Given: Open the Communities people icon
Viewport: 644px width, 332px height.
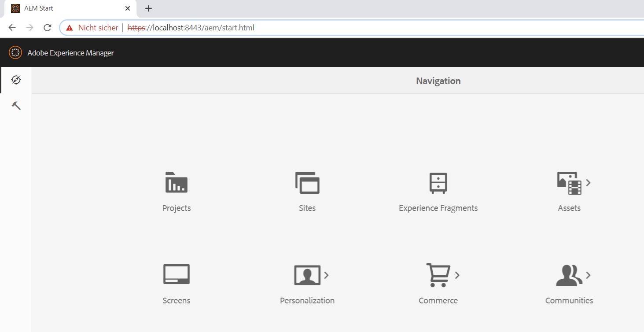Looking at the screenshot, I should pos(568,275).
